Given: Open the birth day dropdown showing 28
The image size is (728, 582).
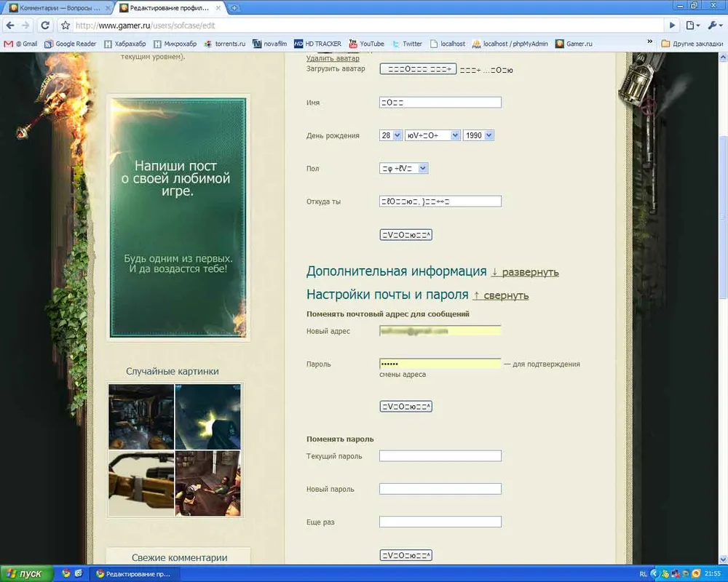Looking at the screenshot, I should [390, 135].
